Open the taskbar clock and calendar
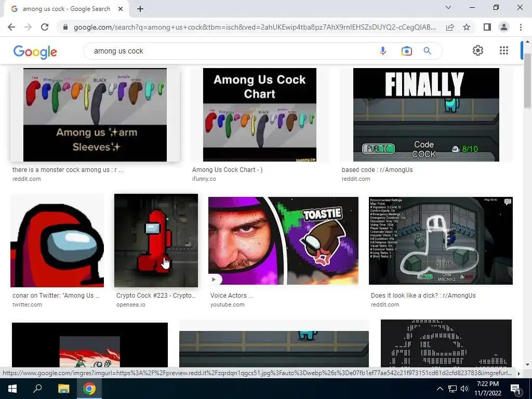The width and height of the screenshot is (532, 399). click(x=487, y=389)
